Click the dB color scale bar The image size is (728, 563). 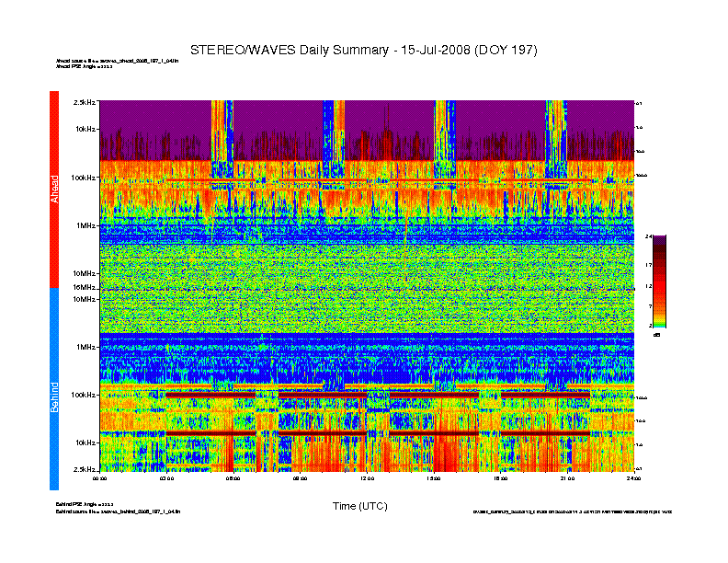(x=659, y=281)
